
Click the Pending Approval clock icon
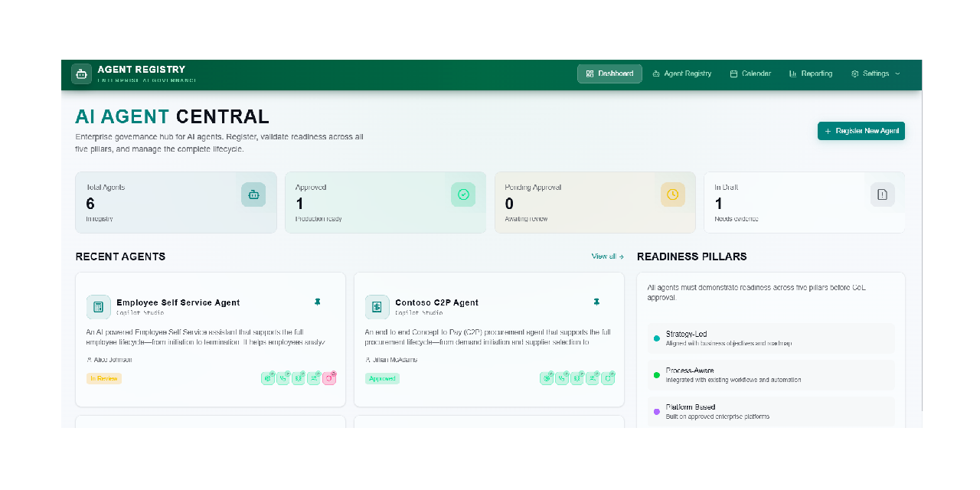point(673,194)
